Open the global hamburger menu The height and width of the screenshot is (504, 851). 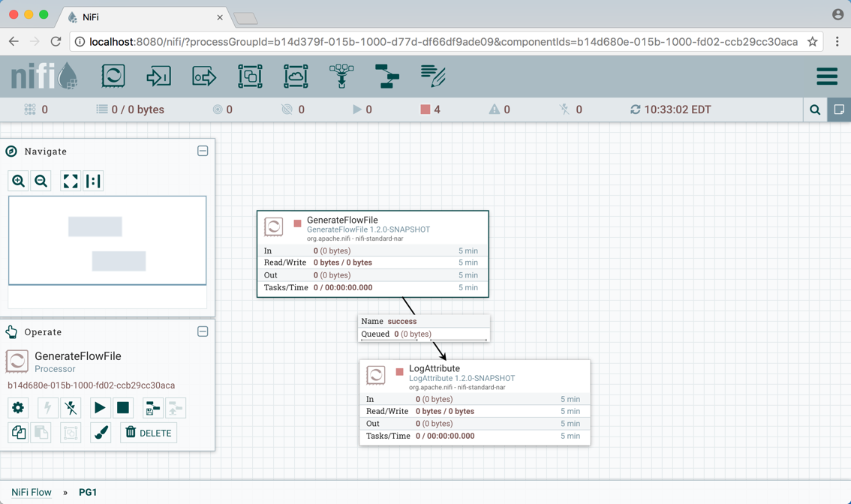coord(827,76)
